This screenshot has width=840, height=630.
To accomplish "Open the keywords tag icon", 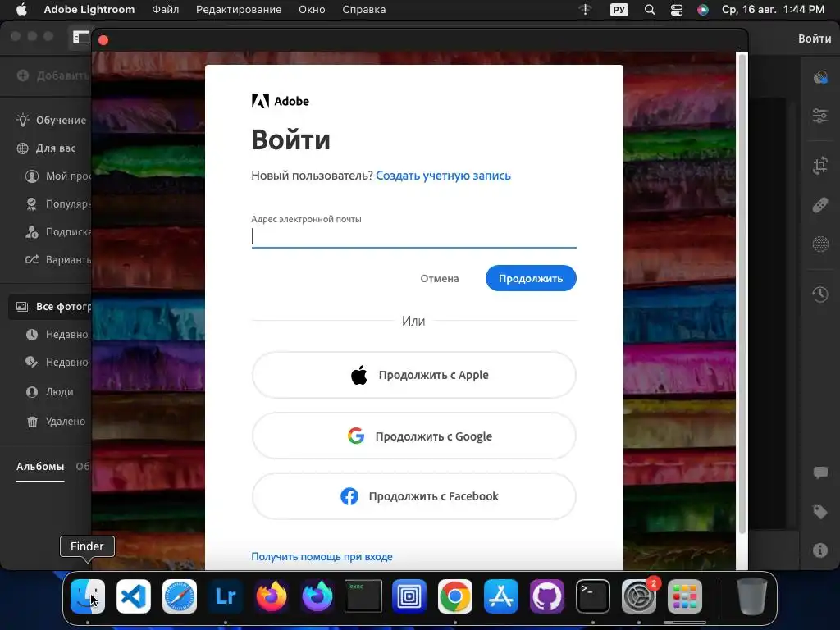I will pos(820,512).
